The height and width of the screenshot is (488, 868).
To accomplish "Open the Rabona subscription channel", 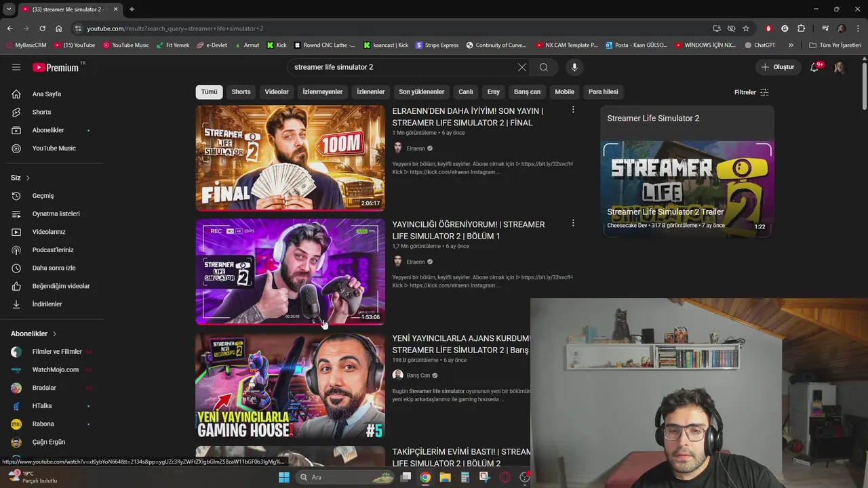I will 43,424.
